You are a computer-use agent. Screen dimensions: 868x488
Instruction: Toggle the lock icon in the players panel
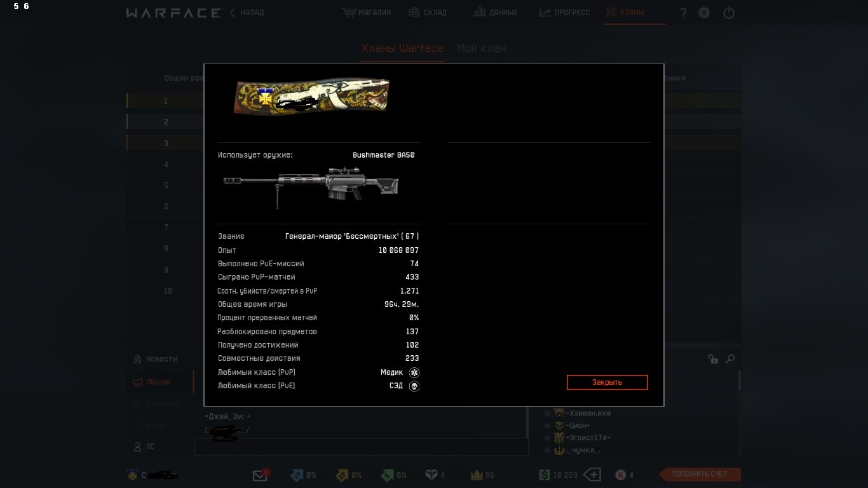713,359
